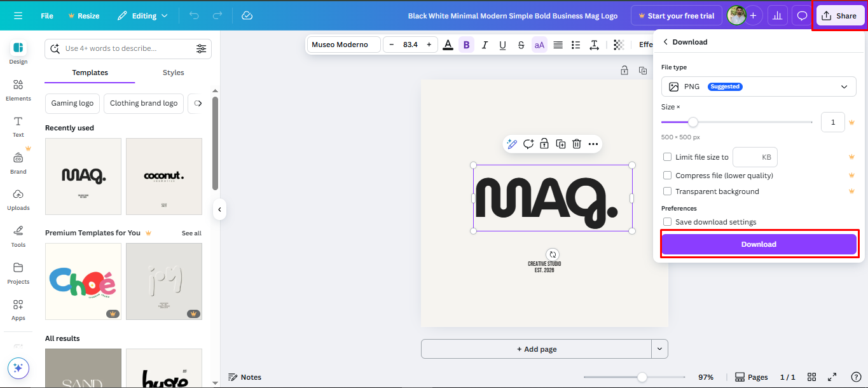Click the purple Download button
The height and width of the screenshot is (388, 868).
tap(759, 244)
